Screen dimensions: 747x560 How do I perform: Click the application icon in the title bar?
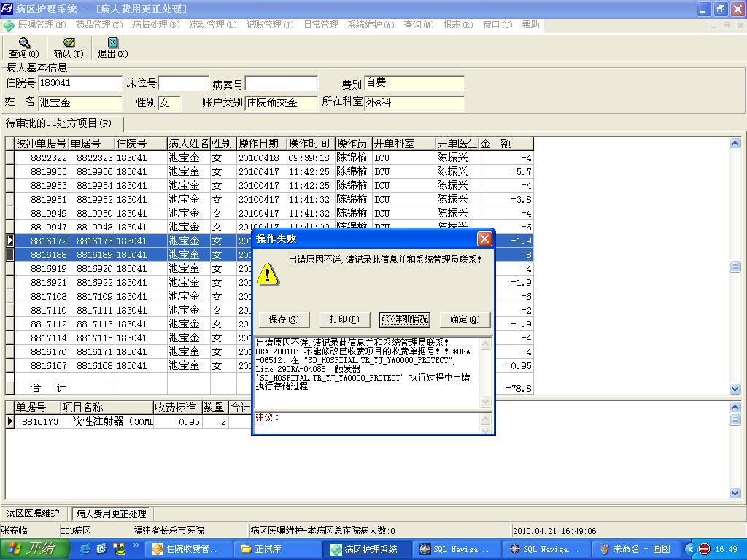click(7, 9)
